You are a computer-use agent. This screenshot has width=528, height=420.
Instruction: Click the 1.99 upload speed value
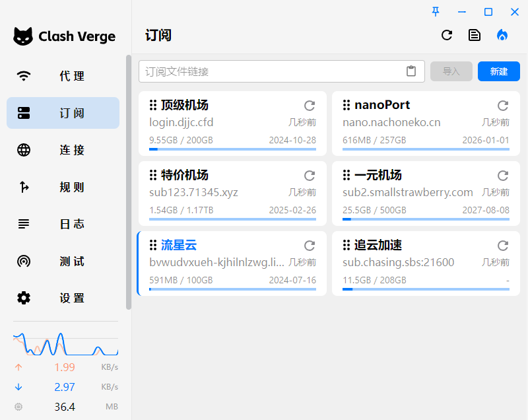(x=65, y=367)
